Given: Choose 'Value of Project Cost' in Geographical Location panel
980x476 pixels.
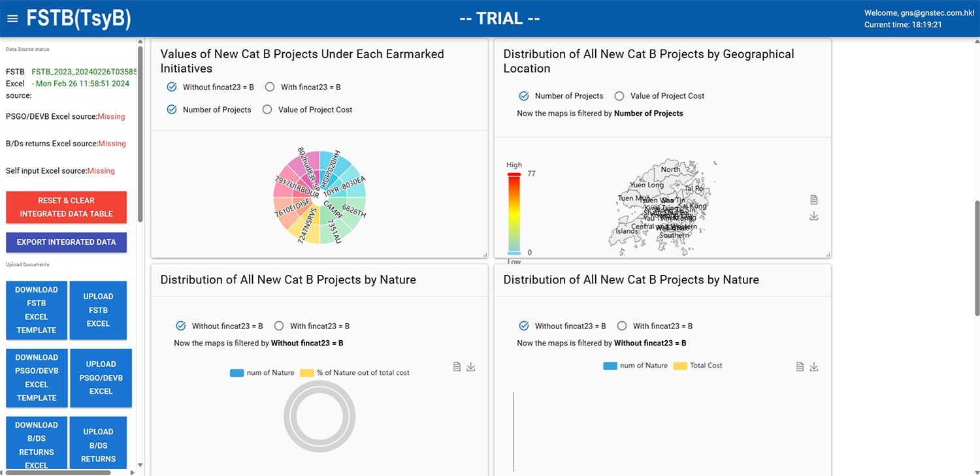Looking at the screenshot, I should (619, 96).
